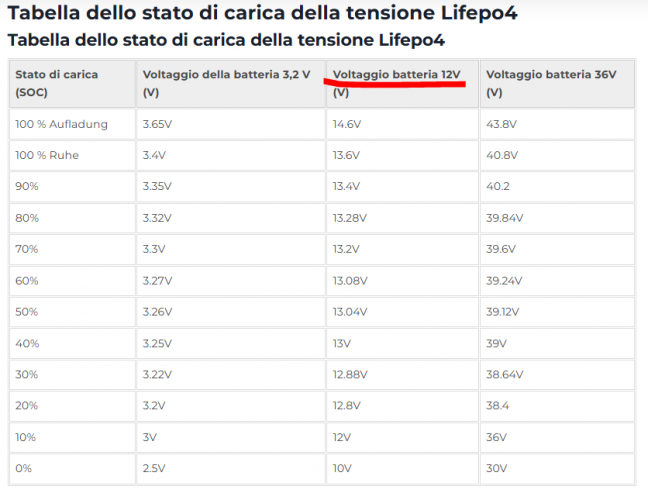Select the 13.28V cell
648x500 pixels.
point(350,217)
